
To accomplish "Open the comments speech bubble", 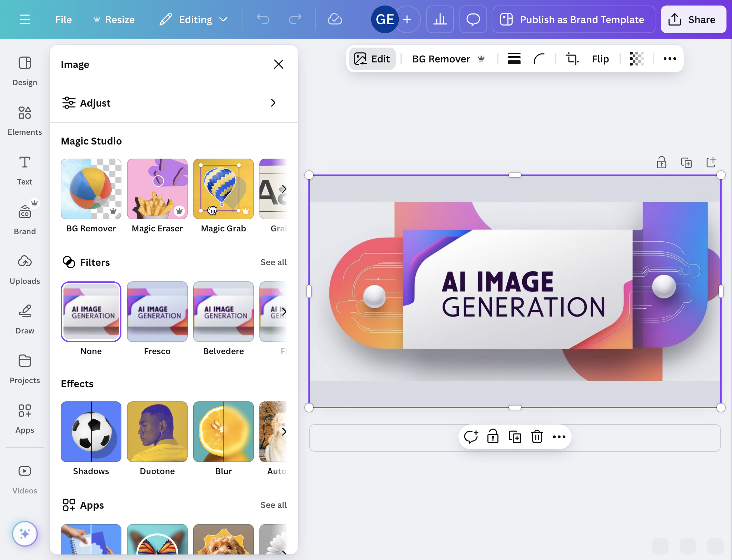I will 473,19.
